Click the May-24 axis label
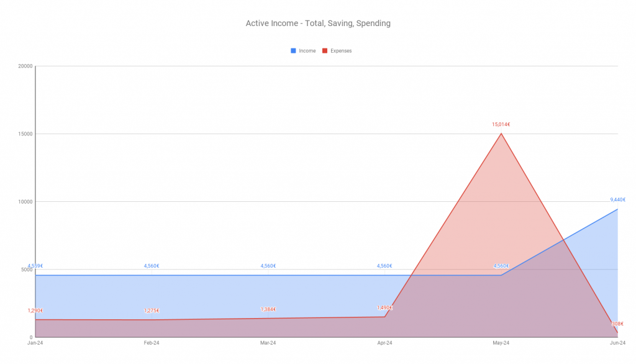The image size is (636, 364). (x=501, y=343)
